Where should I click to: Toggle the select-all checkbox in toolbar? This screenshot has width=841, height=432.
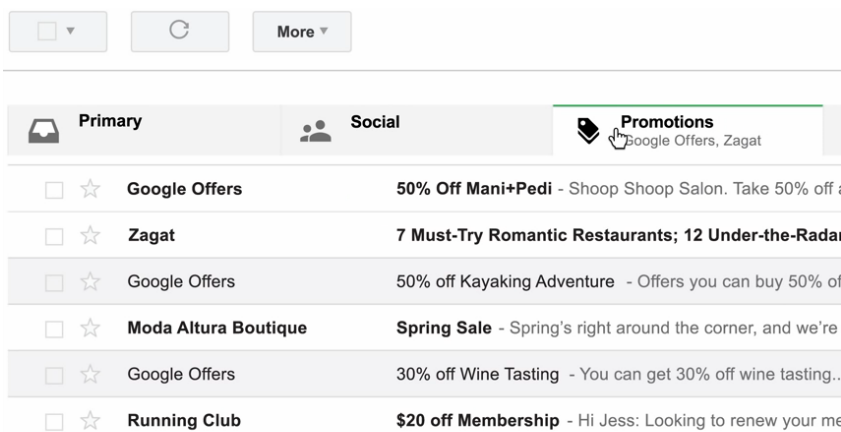click(47, 31)
